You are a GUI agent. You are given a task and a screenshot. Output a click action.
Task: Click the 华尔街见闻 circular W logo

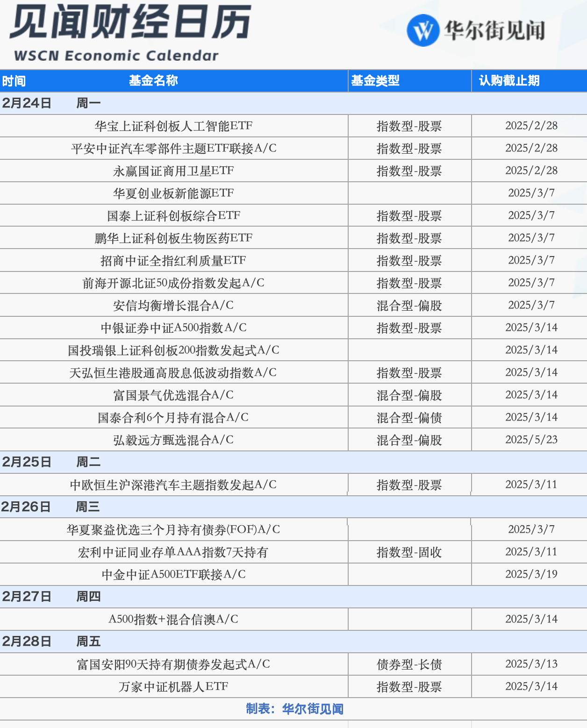pyautogui.click(x=424, y=30)
